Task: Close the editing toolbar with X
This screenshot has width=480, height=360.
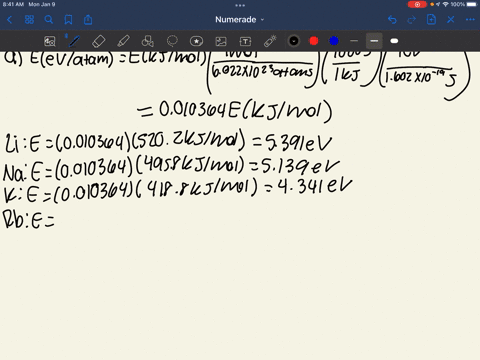Action: coord(451,20)
